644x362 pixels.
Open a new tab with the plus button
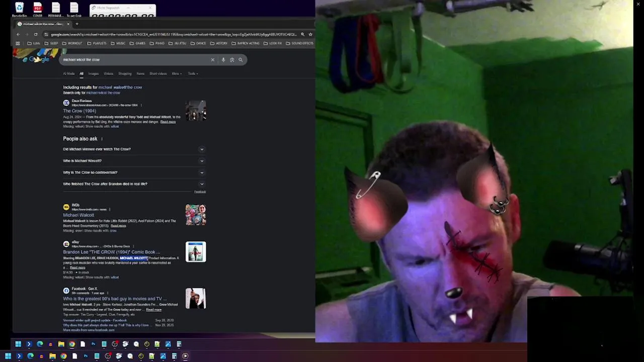pos(77,24)
